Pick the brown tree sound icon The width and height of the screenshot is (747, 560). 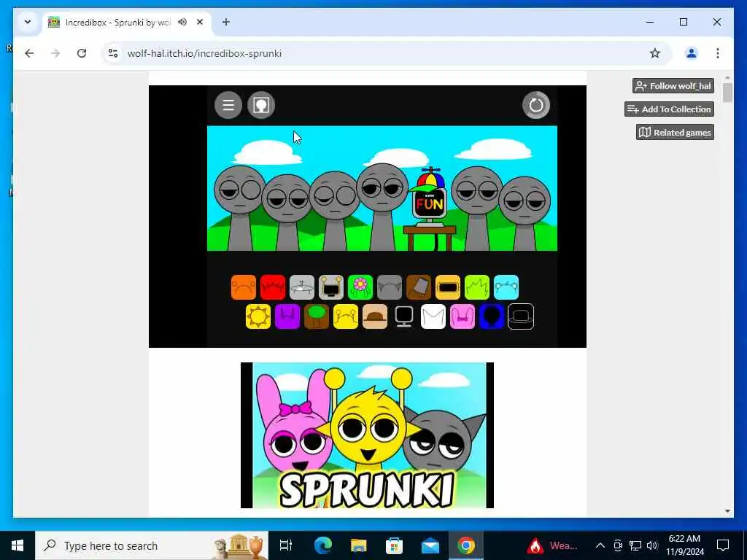click(x=317, y=316)
